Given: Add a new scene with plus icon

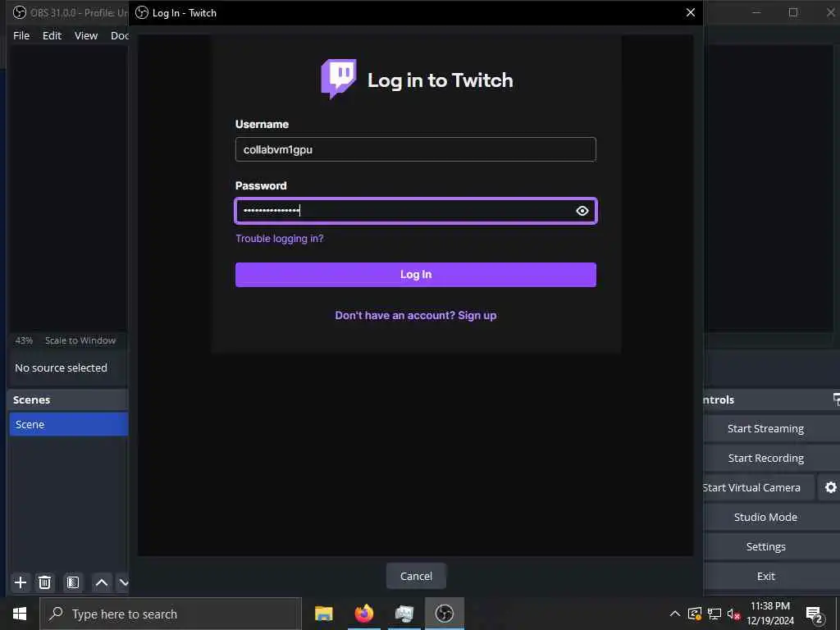Looking at the screenshot, I should pos(21,582).
